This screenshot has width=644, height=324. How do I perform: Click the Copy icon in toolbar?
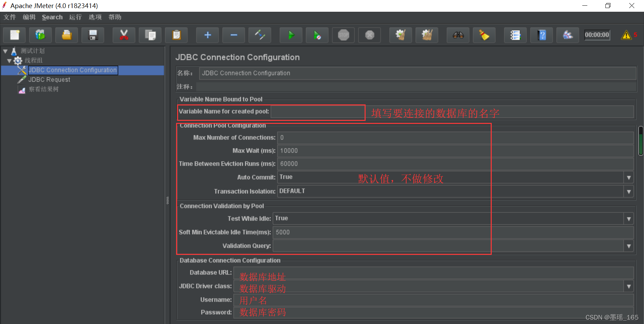click(150, 35)
